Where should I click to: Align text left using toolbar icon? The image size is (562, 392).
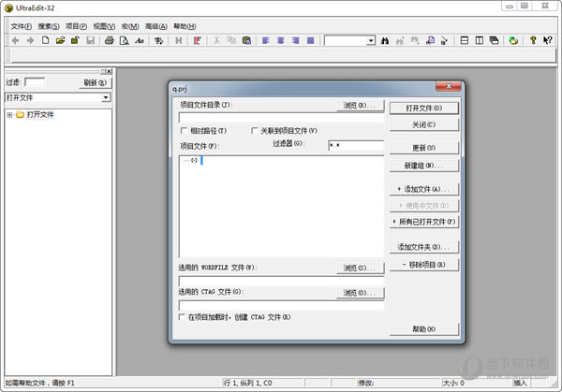click(266, 40)
